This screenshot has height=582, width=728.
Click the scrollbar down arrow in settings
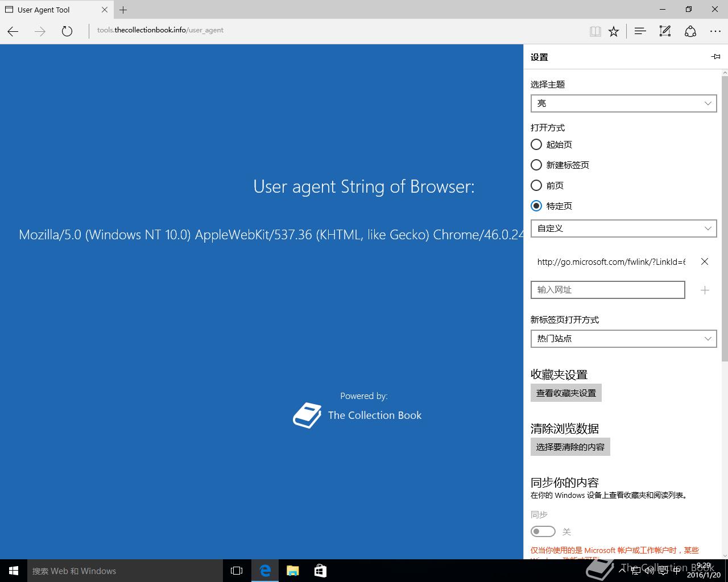[725, 555]
